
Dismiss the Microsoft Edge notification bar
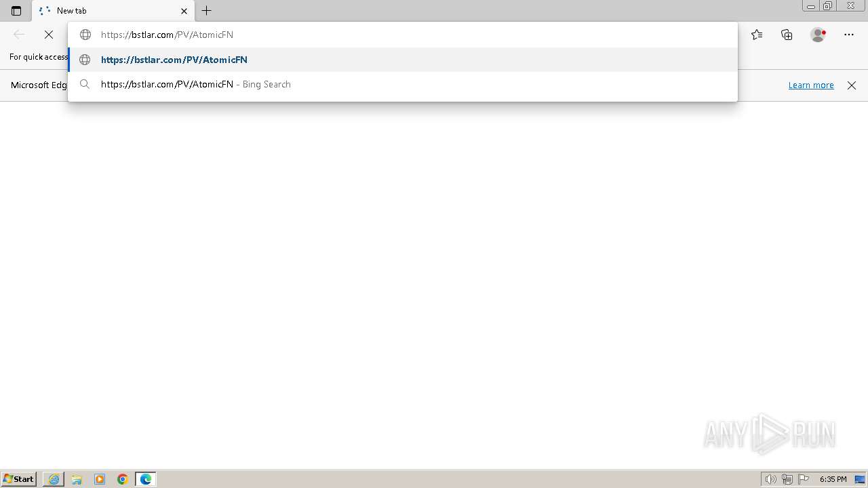[852, 85]
